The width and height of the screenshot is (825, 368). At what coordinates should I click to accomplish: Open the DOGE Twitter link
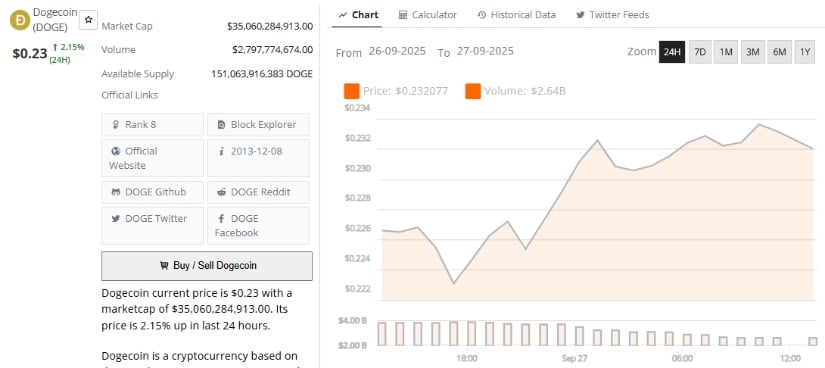coord(152,225)
